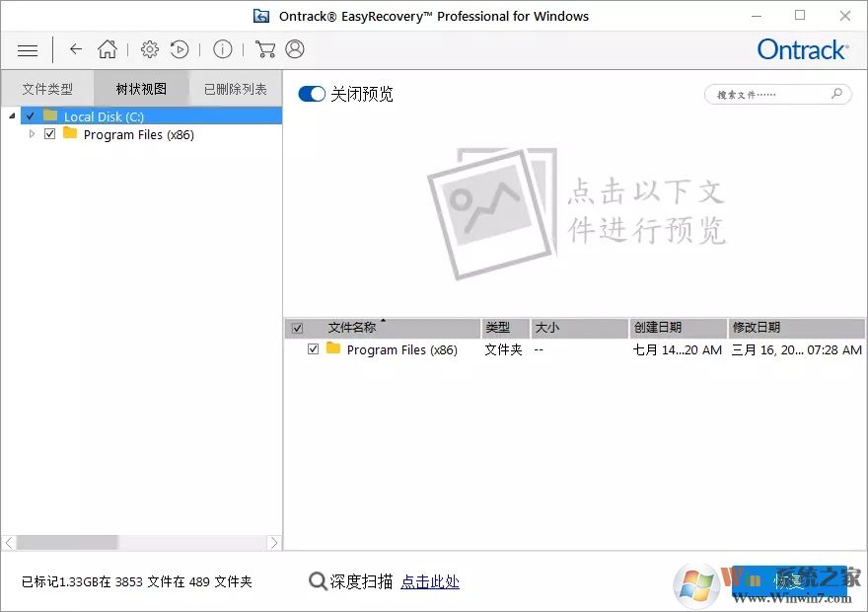Image resolution: width=868 pixels, height=612 pixels.
Task: Sort by 修改日期 column header
Action: pos(796,328)
